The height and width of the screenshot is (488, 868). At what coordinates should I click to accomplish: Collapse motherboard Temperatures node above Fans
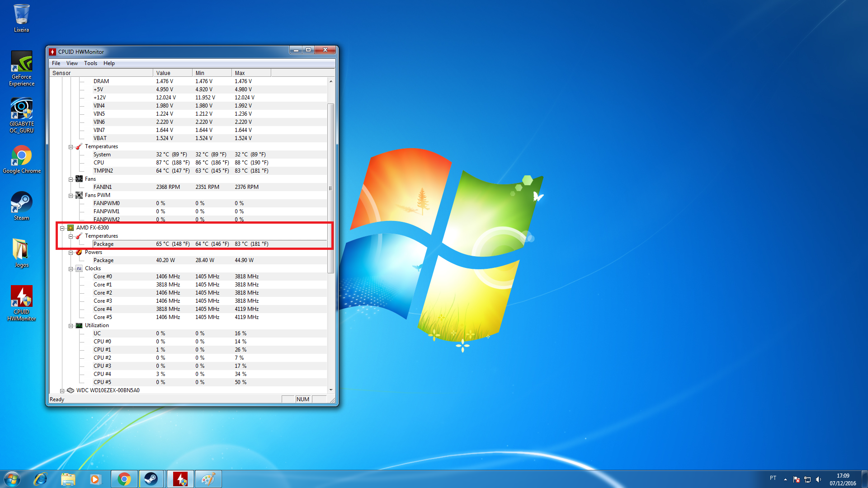tap(71, 147)
